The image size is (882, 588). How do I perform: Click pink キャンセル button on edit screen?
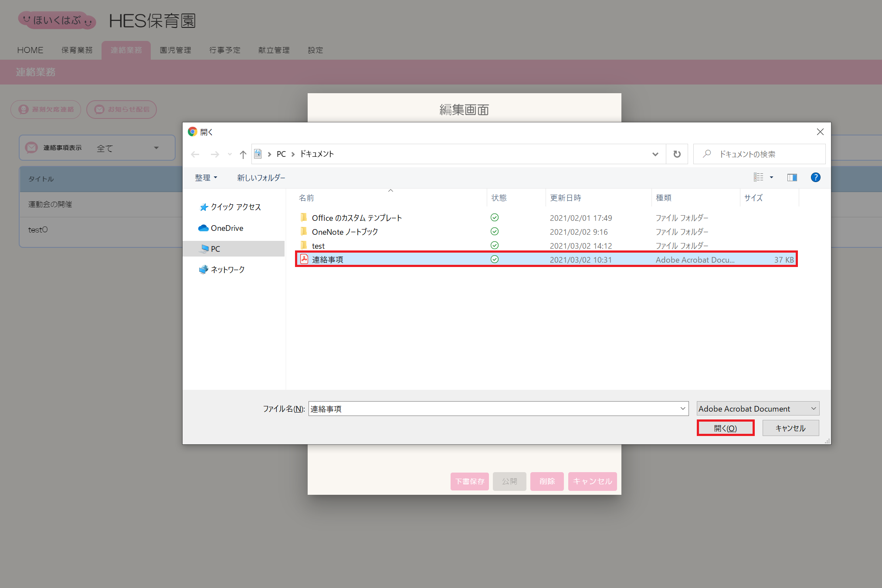click(x=593, y=481)
